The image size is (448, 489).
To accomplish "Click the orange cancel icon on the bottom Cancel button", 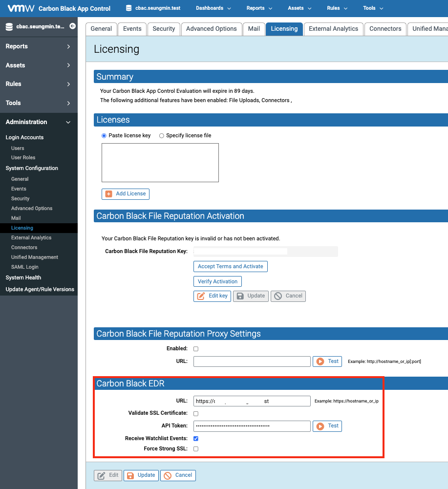I will pos(168,476).
